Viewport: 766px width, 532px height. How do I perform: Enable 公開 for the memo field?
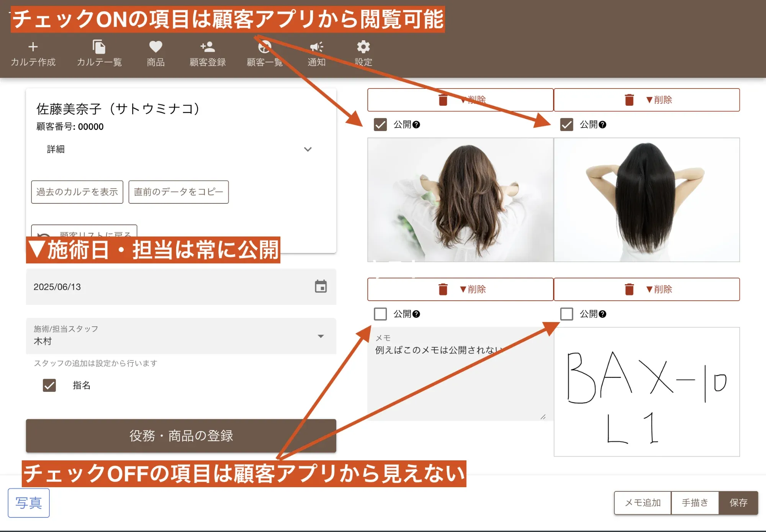(380, 314)
